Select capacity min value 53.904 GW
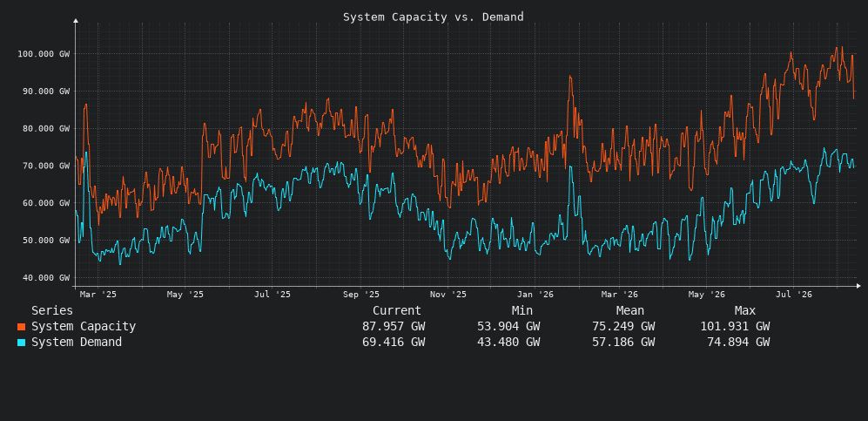This screenshot has height=421, width=868. [x=508, y=327]
